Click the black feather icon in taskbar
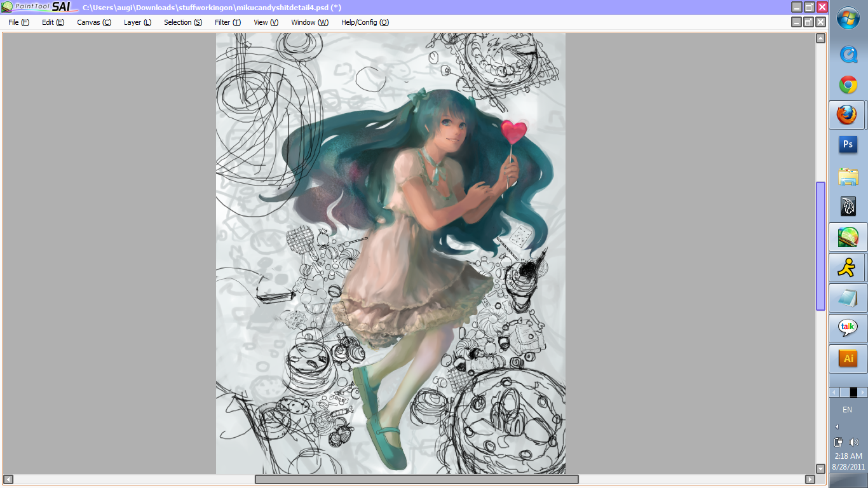Viewport: 868px width, 488px height. (848, 207)
